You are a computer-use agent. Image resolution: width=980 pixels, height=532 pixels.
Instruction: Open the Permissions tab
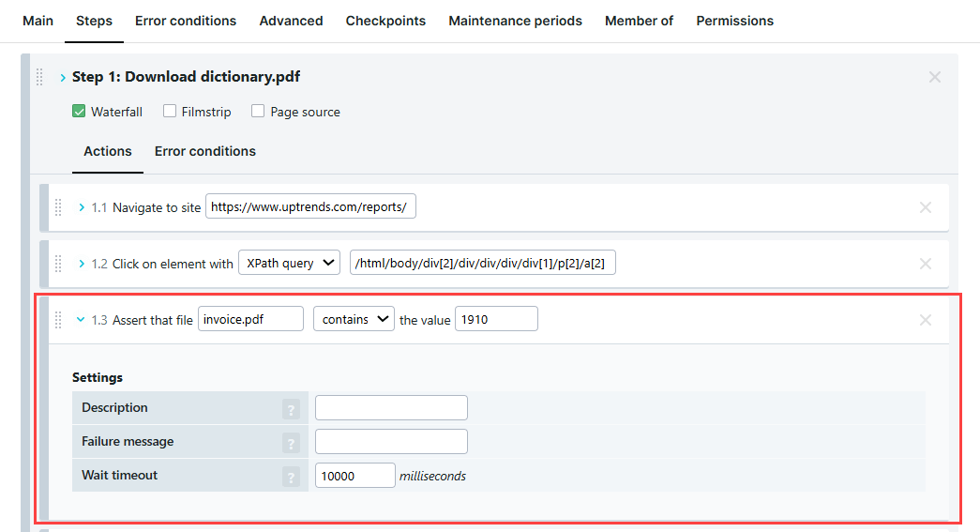[x=735, y=21]
